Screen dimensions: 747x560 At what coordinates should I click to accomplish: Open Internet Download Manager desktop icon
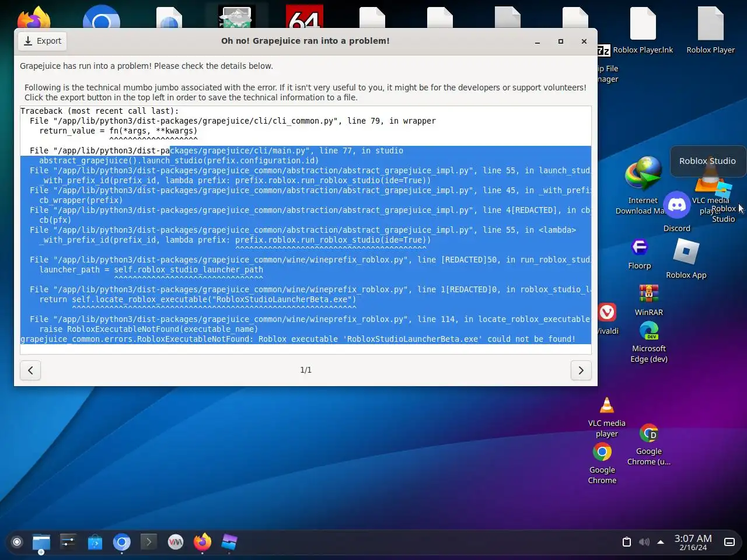click(x=643, y=185)
